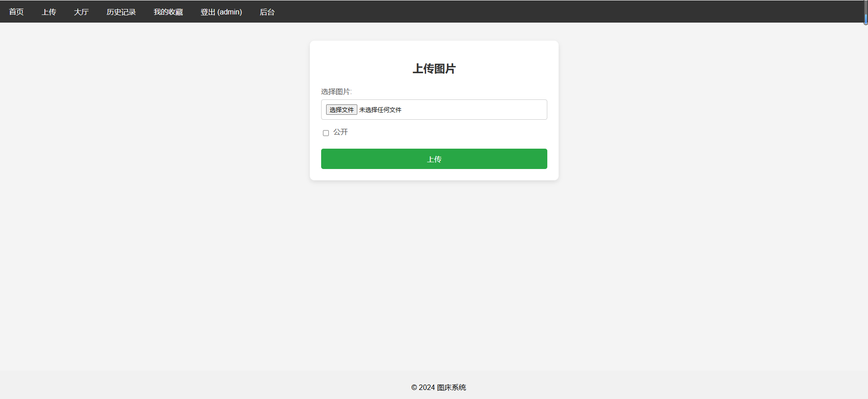The image size is (868, 399).
Task: Click the © 2024 图床系统 footer text
Action: point(439,387)
